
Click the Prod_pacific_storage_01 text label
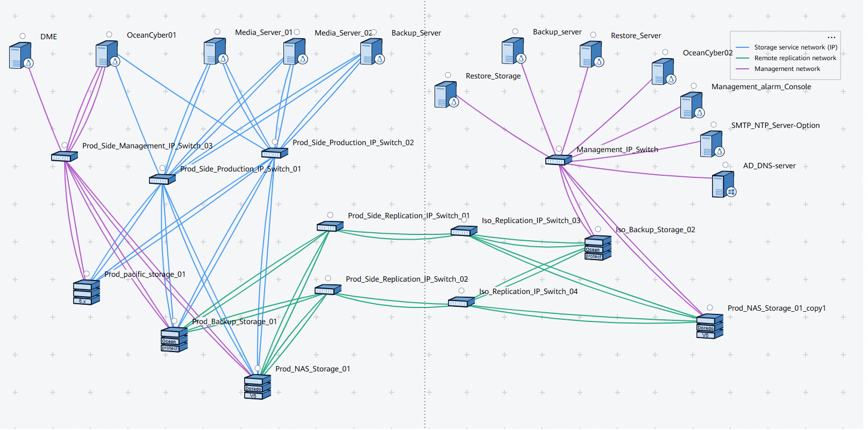145,274
